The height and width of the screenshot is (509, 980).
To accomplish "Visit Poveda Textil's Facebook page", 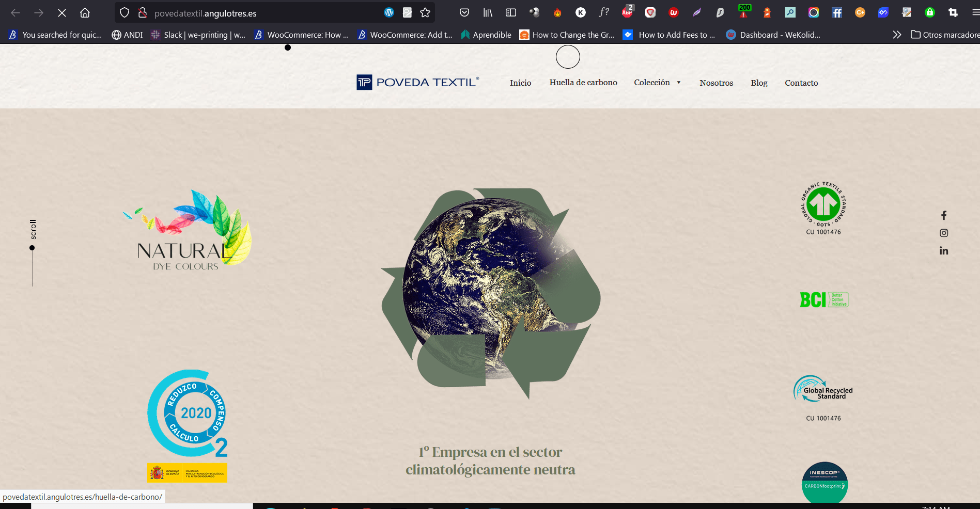I will click(944, 215).
